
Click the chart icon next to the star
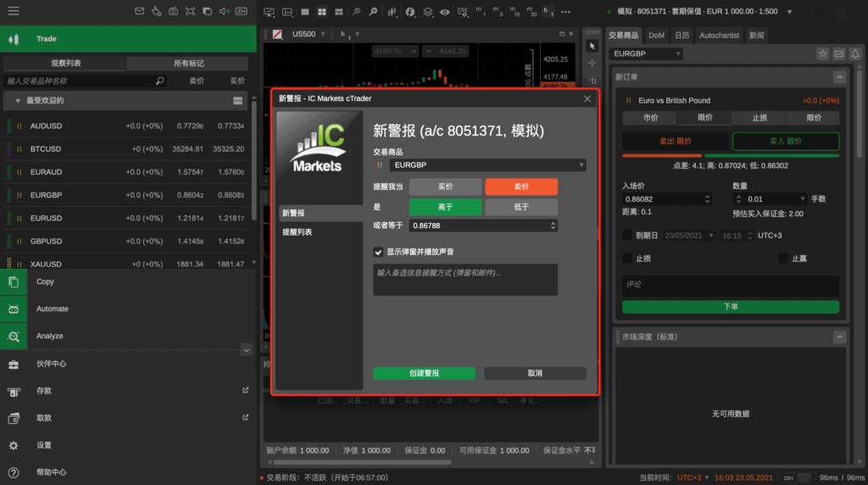click(839, 53)
